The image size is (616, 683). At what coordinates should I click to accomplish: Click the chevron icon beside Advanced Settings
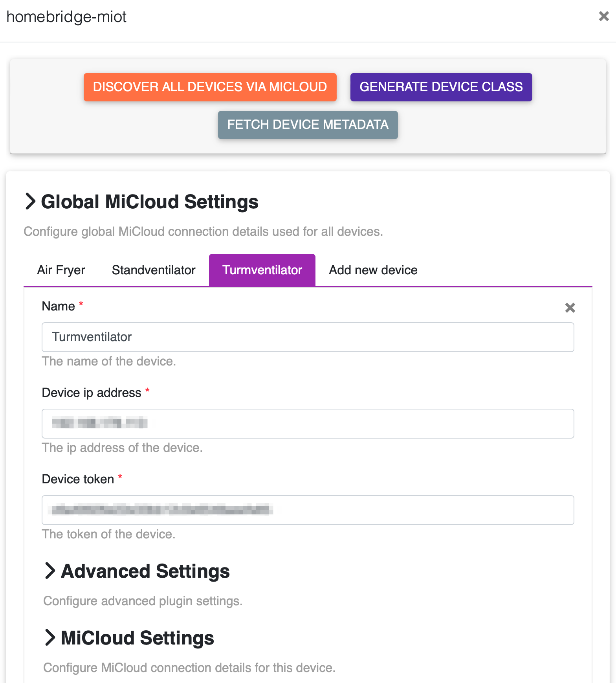click(x=50, y=571)
